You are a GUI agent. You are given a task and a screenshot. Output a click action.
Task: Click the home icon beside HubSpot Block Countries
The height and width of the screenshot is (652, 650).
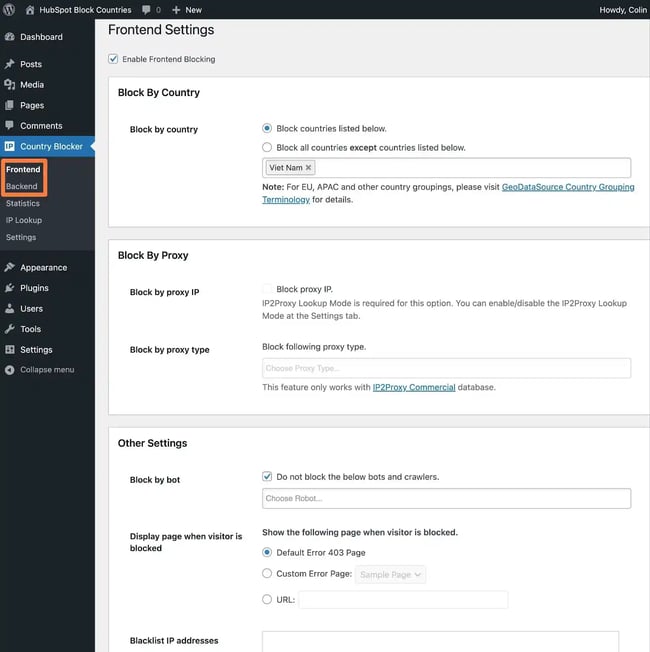point(30,10)
